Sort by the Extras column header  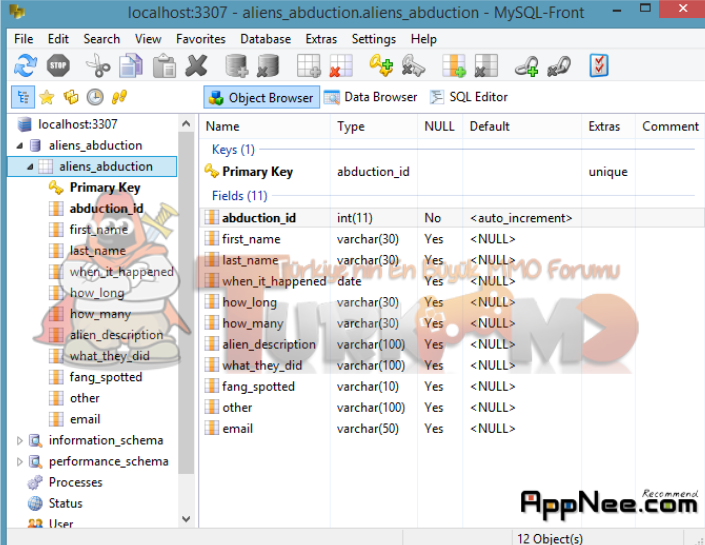(x=609, y=126)
